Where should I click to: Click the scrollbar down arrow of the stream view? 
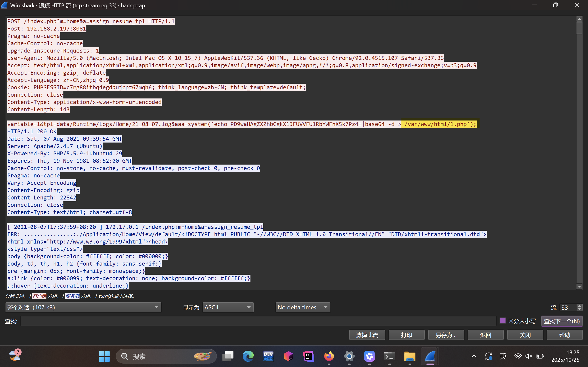tap(579, 286)
